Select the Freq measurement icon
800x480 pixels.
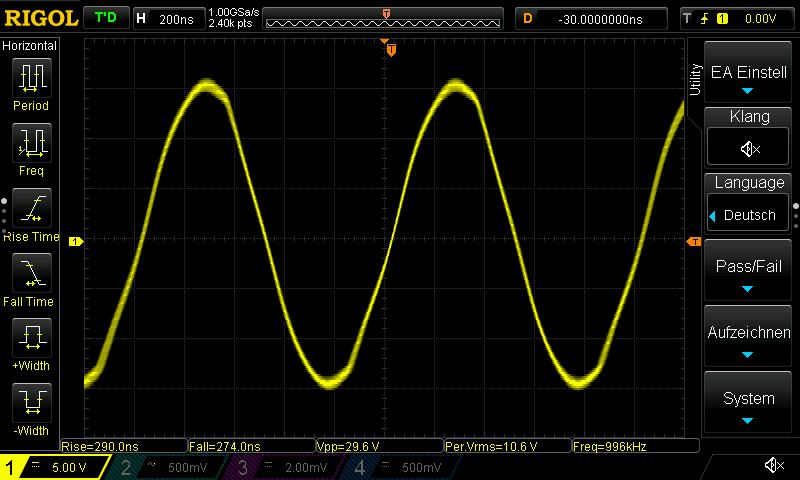pos(32,142)
